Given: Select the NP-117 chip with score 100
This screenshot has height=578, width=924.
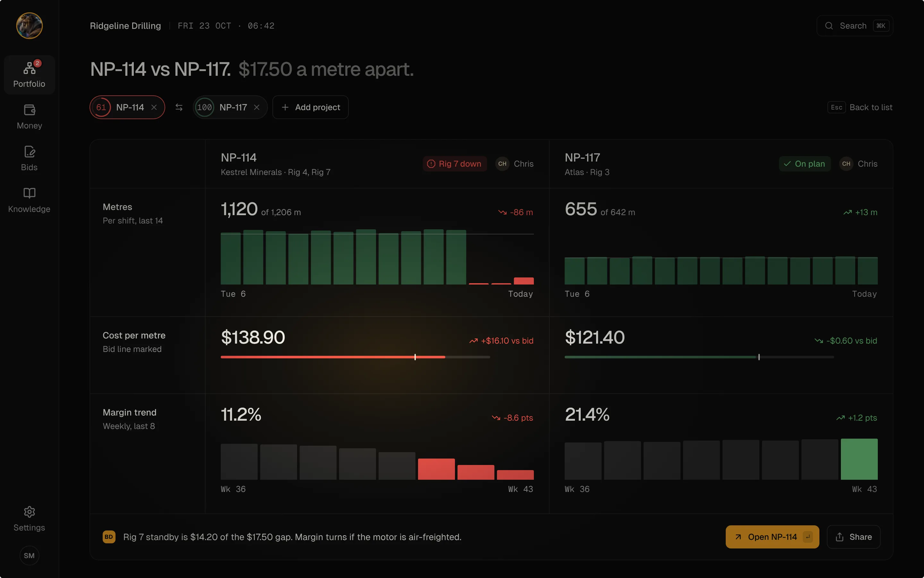Looking at the screenshot, I should pos(230,108).
